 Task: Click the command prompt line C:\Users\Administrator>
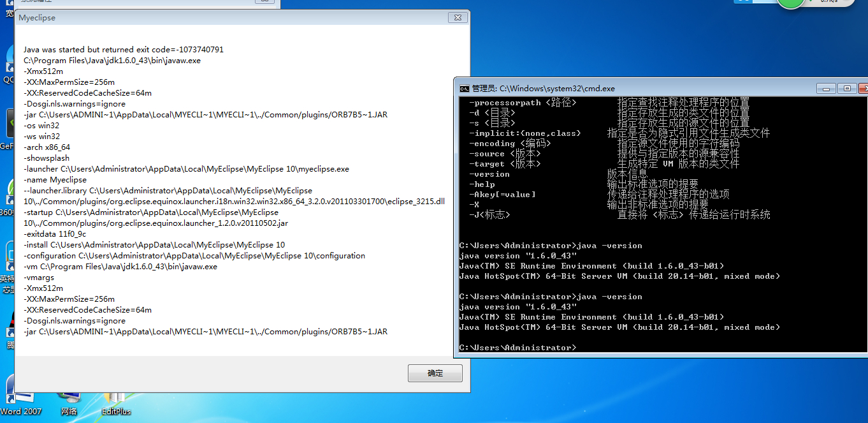pyautogui.click(x=517, y=348)
